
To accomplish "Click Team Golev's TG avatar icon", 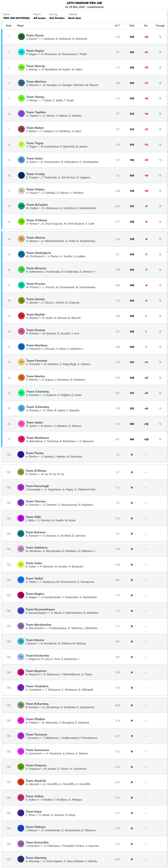I will coord(21,160).
